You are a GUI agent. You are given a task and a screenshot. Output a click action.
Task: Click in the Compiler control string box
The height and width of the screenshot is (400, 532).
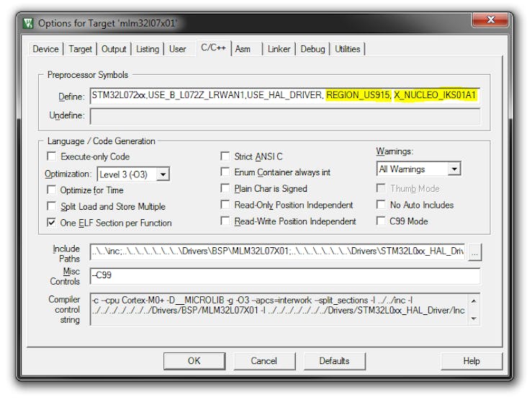pyautogui.click(x=279, y=309)
